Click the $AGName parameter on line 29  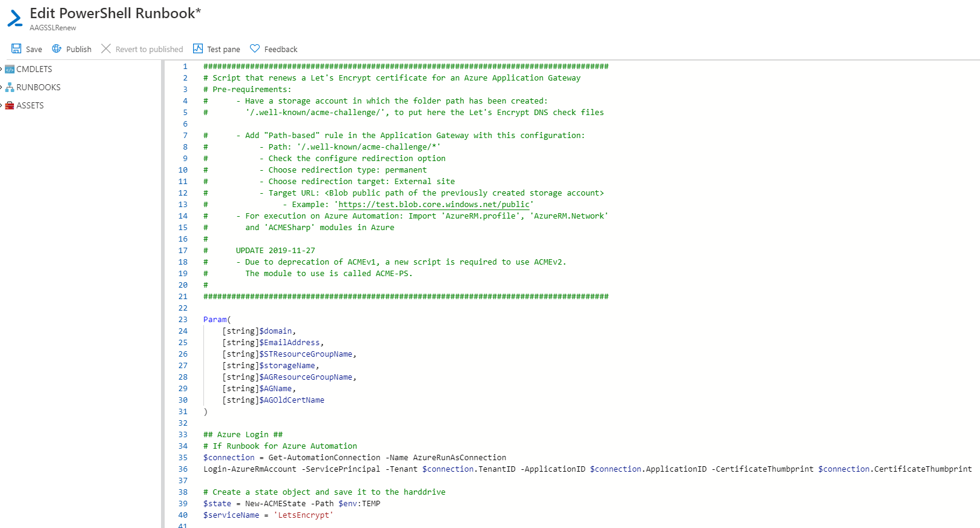[x=275, y=389]
